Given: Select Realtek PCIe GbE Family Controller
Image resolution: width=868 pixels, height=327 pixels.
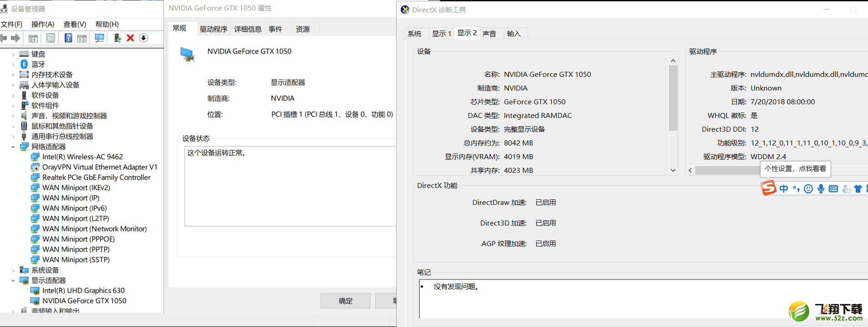Looking at the screenshot, I should [96, 177].
